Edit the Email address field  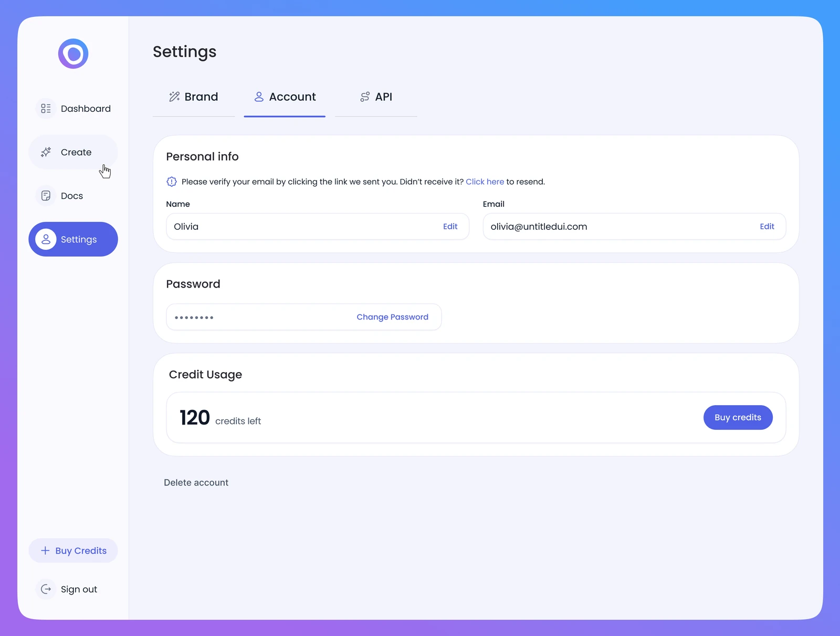(x=767, y=227)
